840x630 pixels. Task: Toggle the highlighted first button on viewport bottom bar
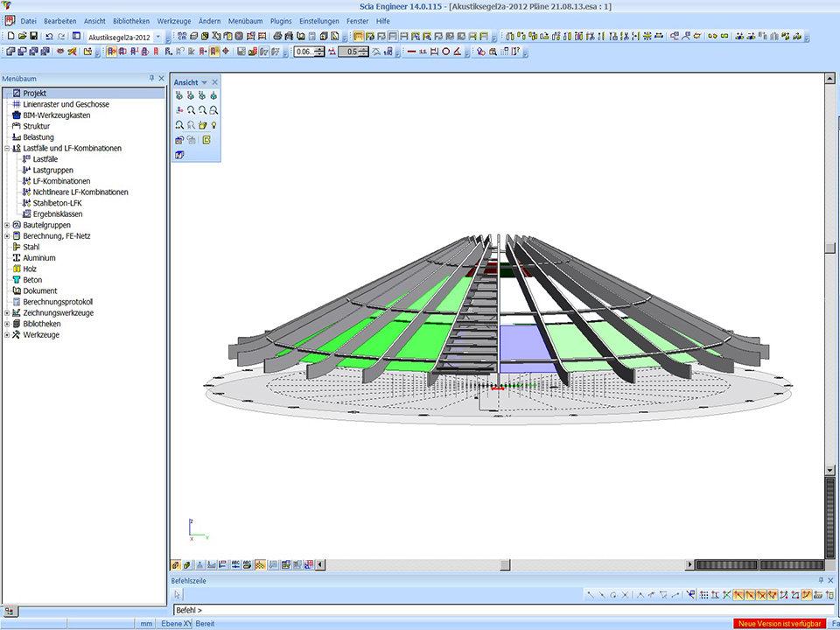pos(177,565)
